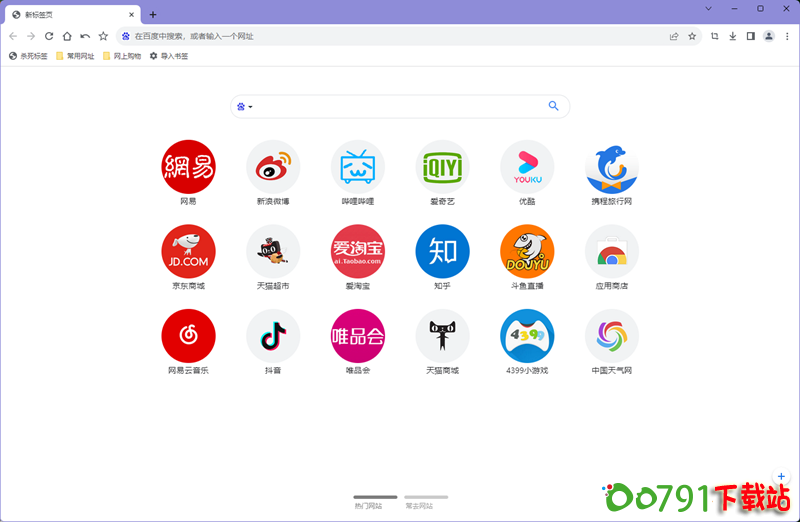Add a new site shortcut
The width and height of the screenshot is (800, 522).
point(781,477)
